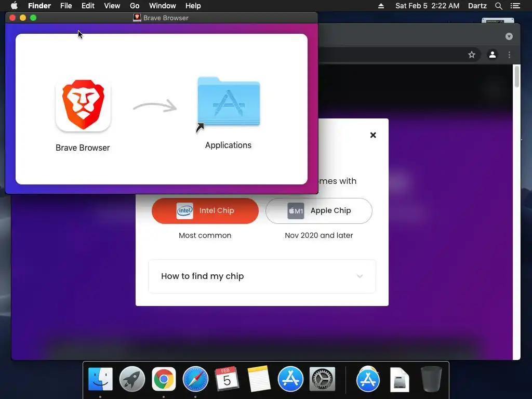Open the Trash in the Dock
This screenshot has height=399, width=532.
pos(431,379)
